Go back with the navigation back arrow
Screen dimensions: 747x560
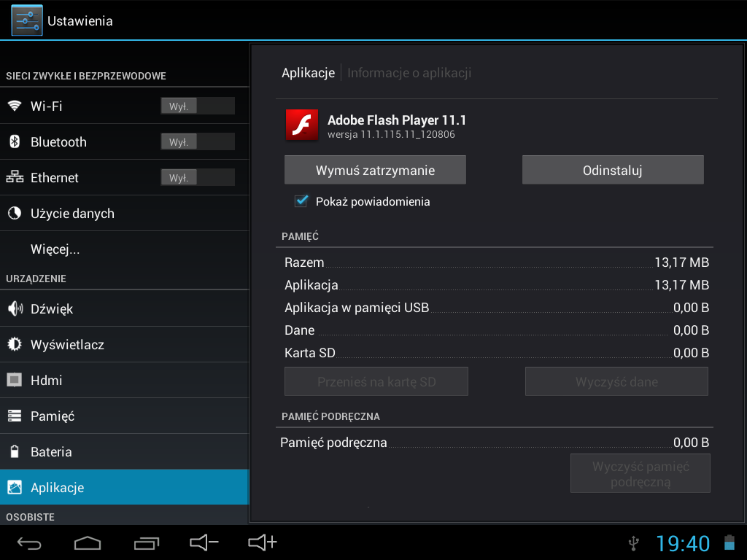tap(29, 542)
